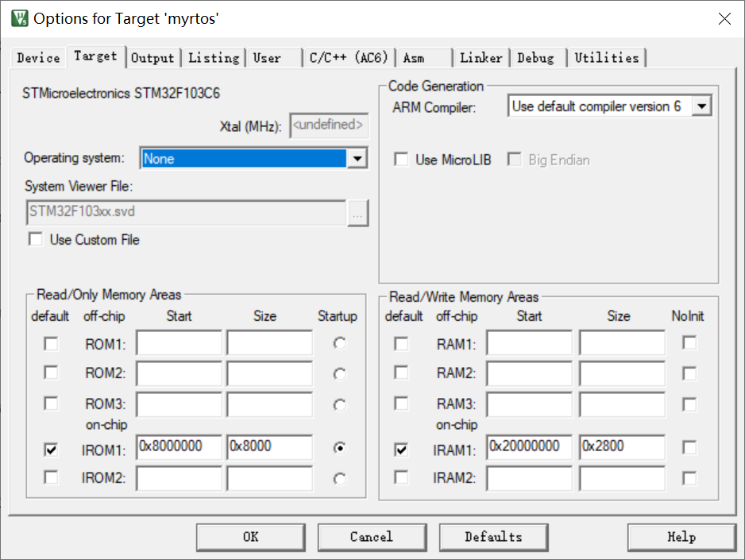Check the RAM3 default checkbox

pyautogui.click(x=401, y=404)
